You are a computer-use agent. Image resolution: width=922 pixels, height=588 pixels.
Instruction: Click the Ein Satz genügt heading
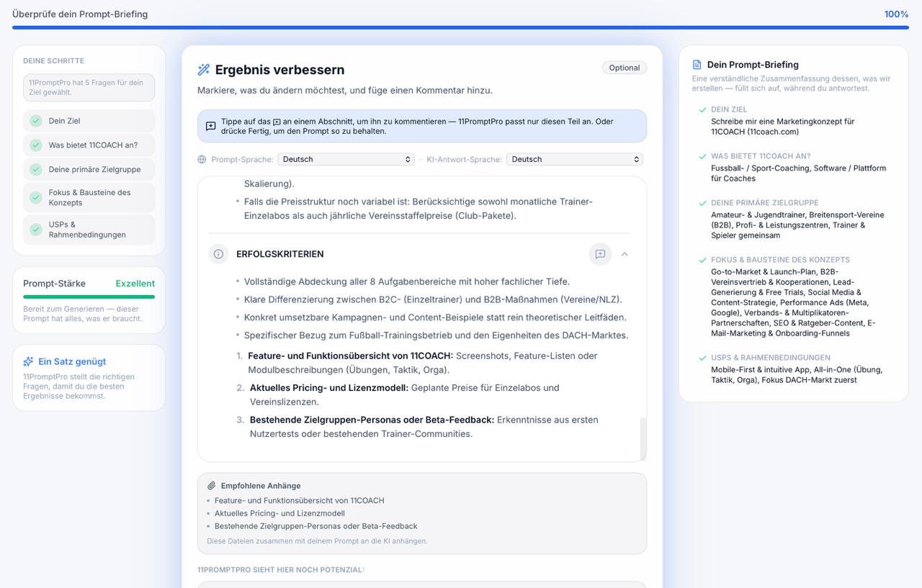72,361
